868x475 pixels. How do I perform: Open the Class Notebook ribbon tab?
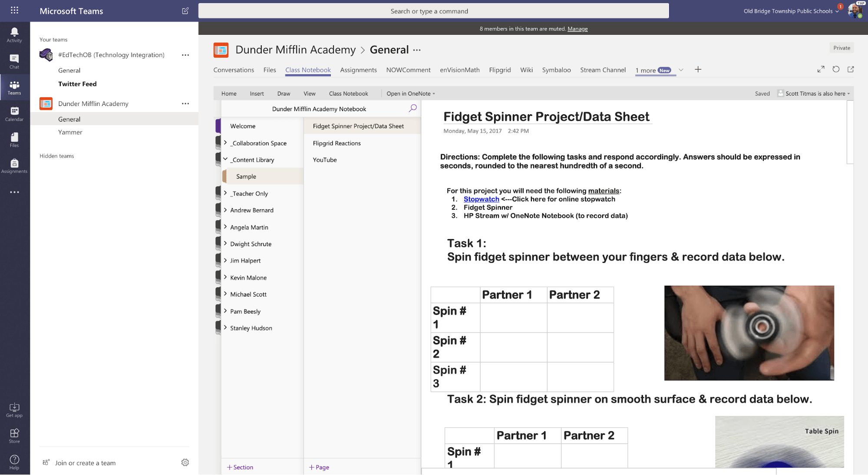point(348,93)
